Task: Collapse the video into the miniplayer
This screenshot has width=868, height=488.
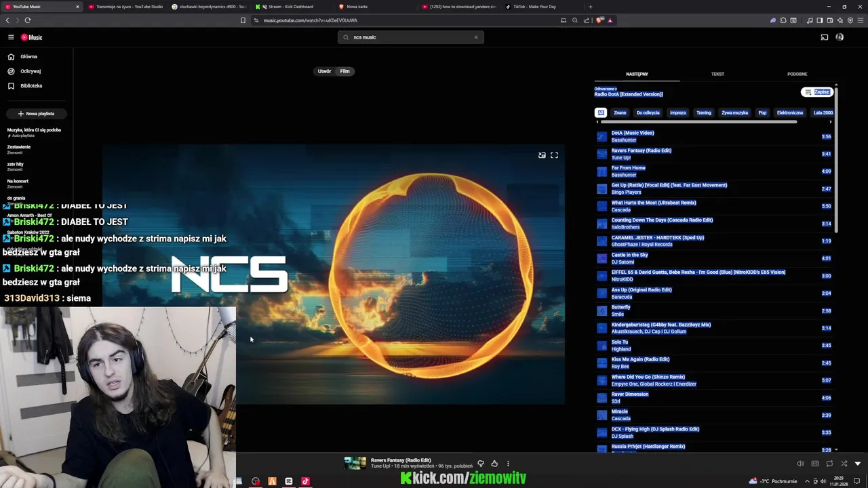Action: tap(542, 155)
